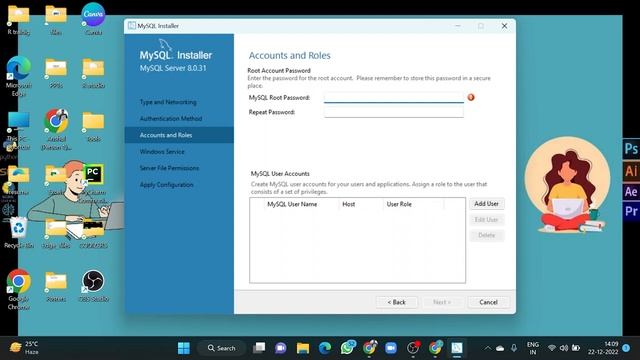Go back with the Back button
Image resolution: width=640 pixels, height=360 pixels.
(396, 302)
